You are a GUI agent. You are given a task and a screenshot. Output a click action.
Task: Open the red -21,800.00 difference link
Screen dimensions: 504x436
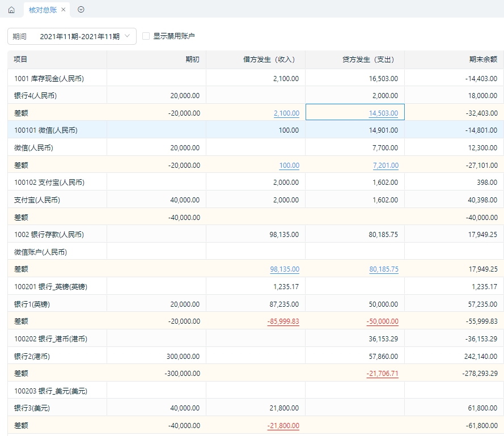pos(283,425)
